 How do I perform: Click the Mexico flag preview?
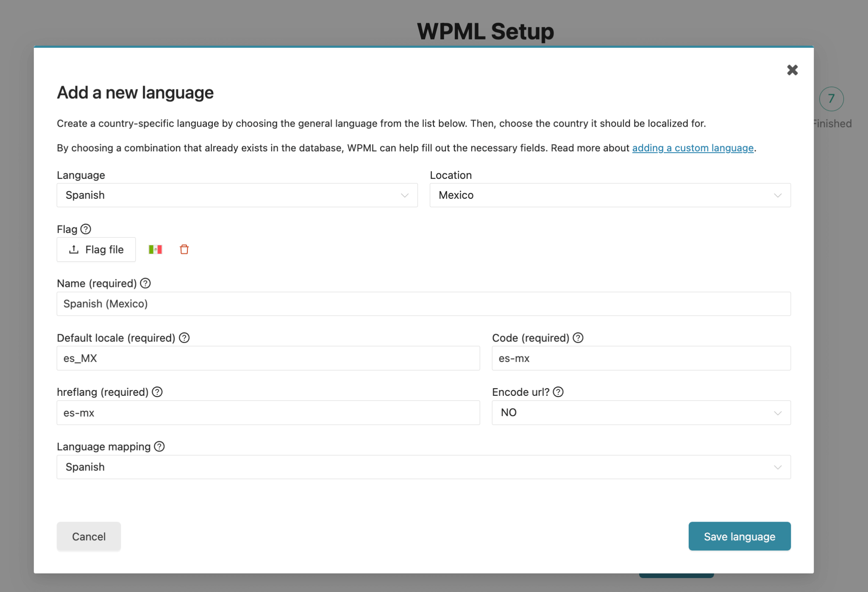[155, 250]
